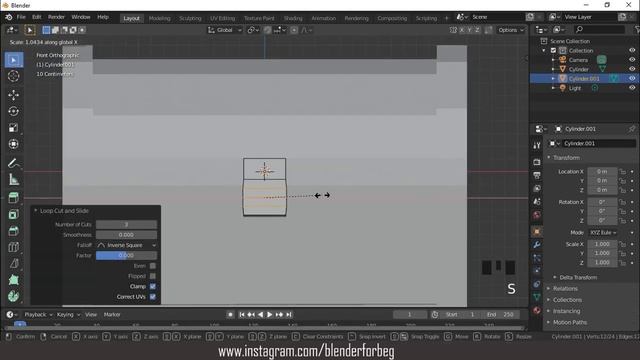This screenshot has width=640, height=360.
Task: Switch to the Modeling workspace tab
Action: point(160,18)
